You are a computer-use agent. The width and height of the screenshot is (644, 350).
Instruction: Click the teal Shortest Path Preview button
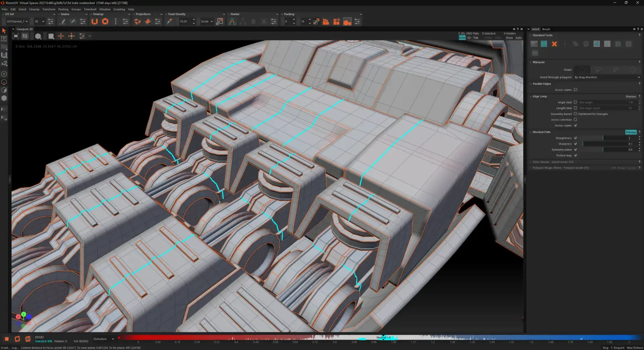point(631,132)
